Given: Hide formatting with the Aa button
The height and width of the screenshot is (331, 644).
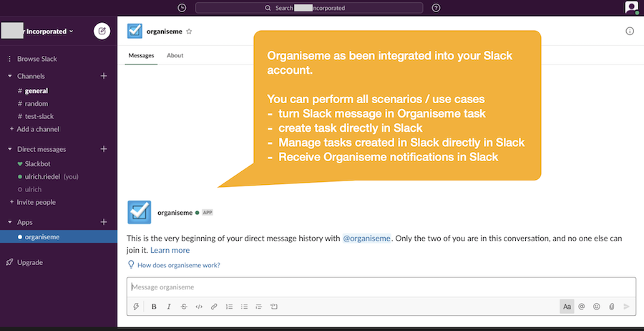Looking at the screenshot, I should tap(567, 307).
